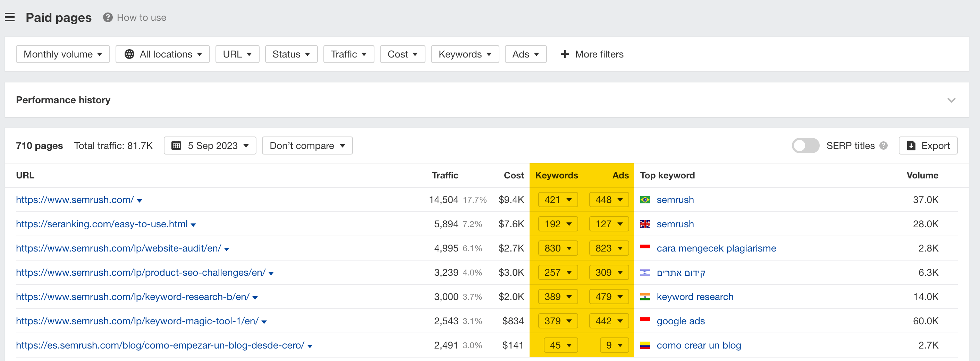Open the Traffic filter menu

click(x=348, y=54)
